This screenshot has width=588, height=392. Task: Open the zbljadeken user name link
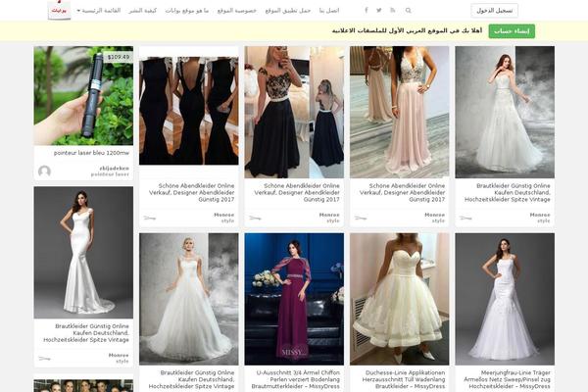pyautogui.click(x=114, y=168)
